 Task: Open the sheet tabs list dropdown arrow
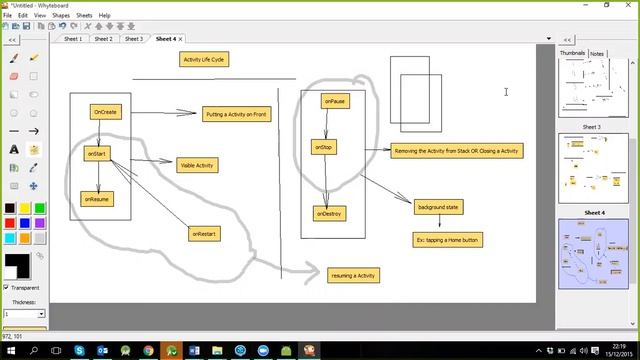click(549, 39)
